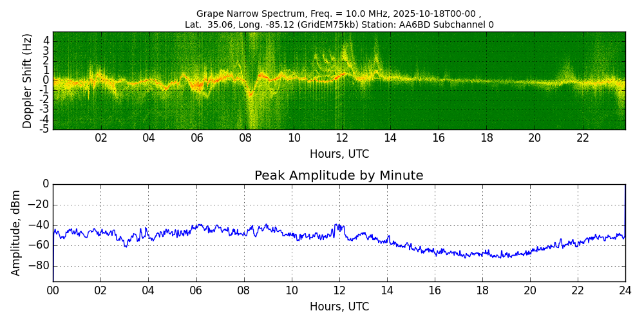Click the '16' tick on the amplitude time axis
644x322 pixels.
point(434,290)
